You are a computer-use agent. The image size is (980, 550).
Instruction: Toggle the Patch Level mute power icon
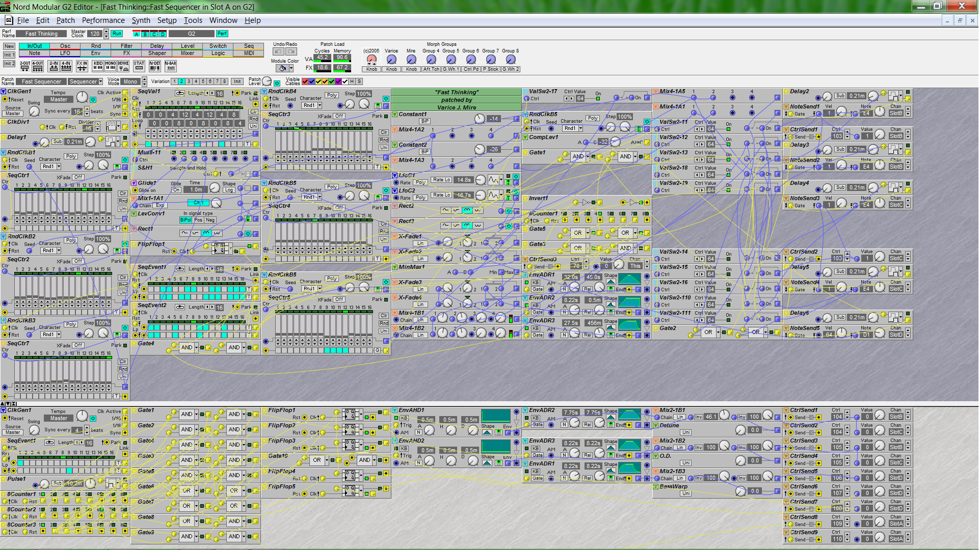click(x=277, y=83)
